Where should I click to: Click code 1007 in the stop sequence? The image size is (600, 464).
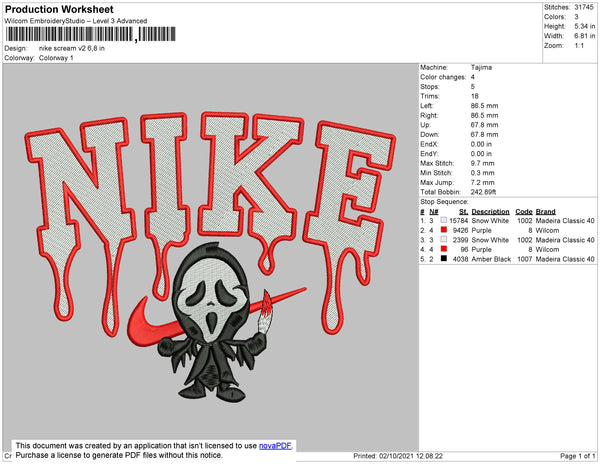pos(525,259)
